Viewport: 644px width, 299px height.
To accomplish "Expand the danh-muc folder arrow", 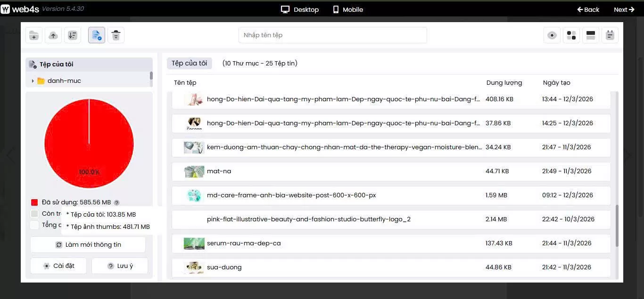I will (33, 81).
